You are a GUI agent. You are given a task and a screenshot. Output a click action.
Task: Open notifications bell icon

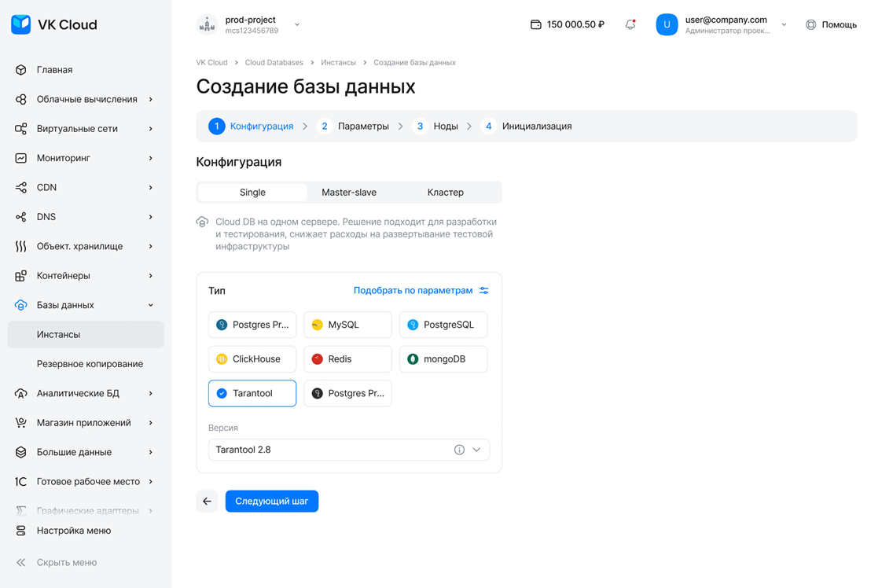click(630, 24)
